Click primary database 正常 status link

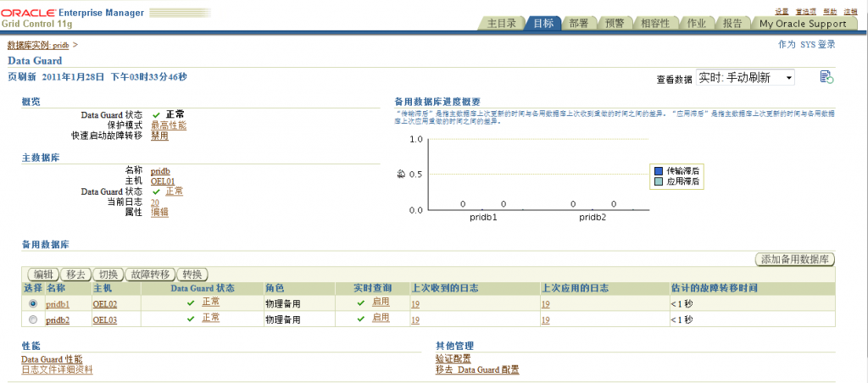tap(175, 191)
